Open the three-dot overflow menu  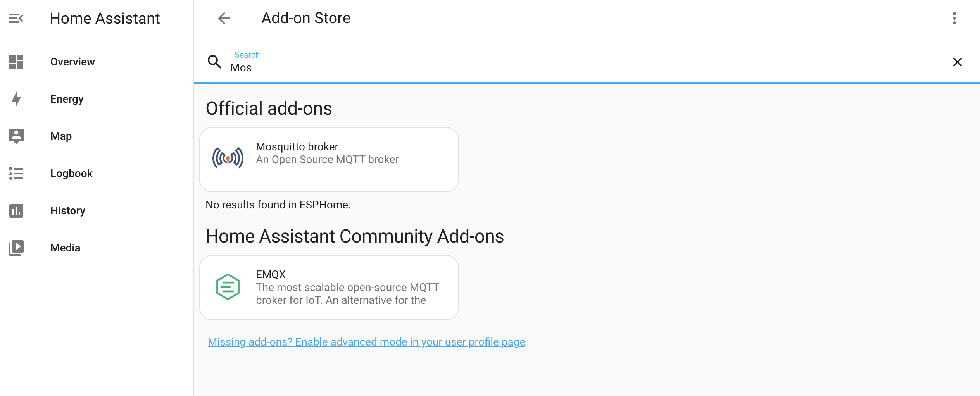click(x=954, y=18)
